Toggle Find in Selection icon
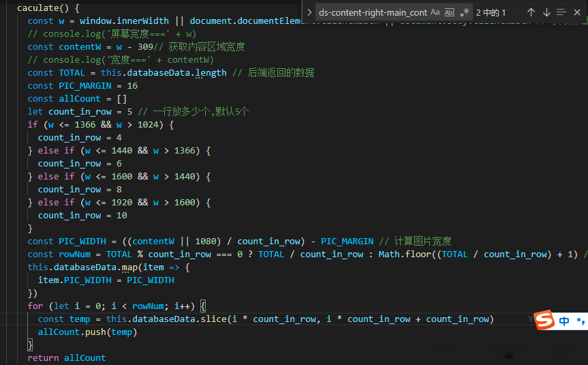The image size is (588, 365). [561, 12]
